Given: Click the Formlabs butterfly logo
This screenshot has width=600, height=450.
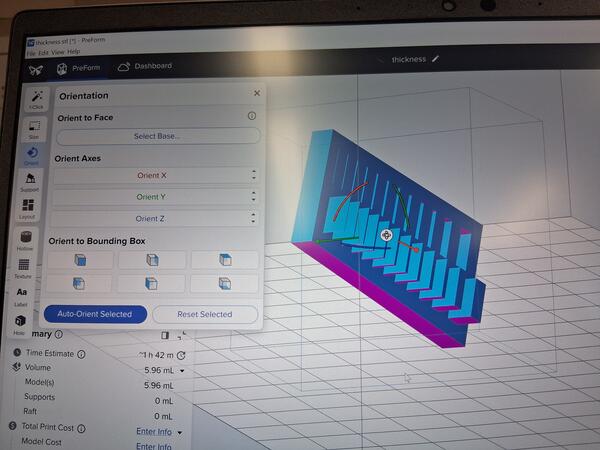Looking at the screenshot, I should coord(36,70).
